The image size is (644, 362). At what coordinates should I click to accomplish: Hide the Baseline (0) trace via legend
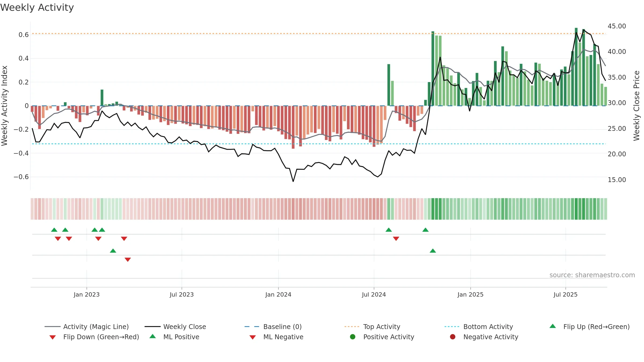pos(273,327)
